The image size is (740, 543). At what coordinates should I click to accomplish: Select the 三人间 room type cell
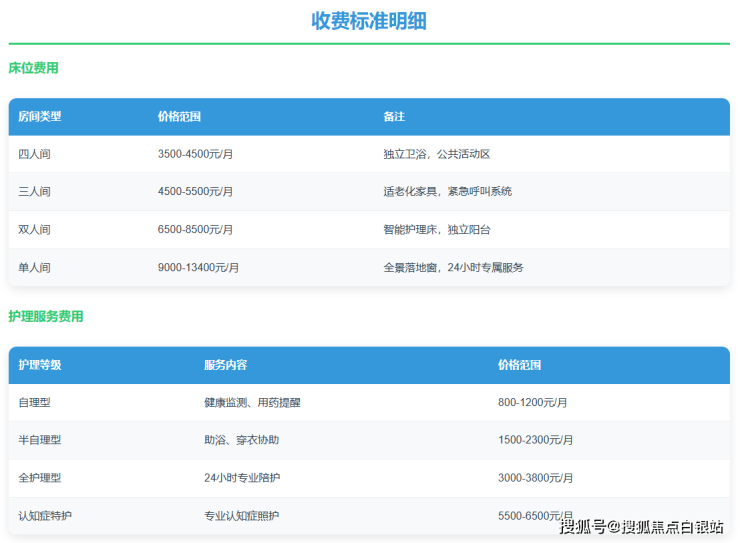pyautogui.click(x=34, y=191)
